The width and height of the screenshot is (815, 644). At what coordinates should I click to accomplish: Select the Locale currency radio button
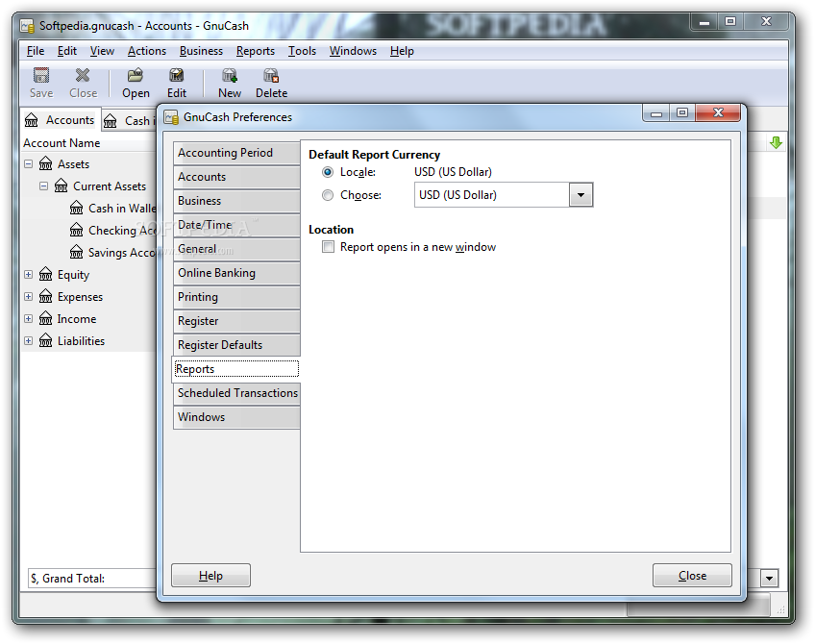[328, 172]
